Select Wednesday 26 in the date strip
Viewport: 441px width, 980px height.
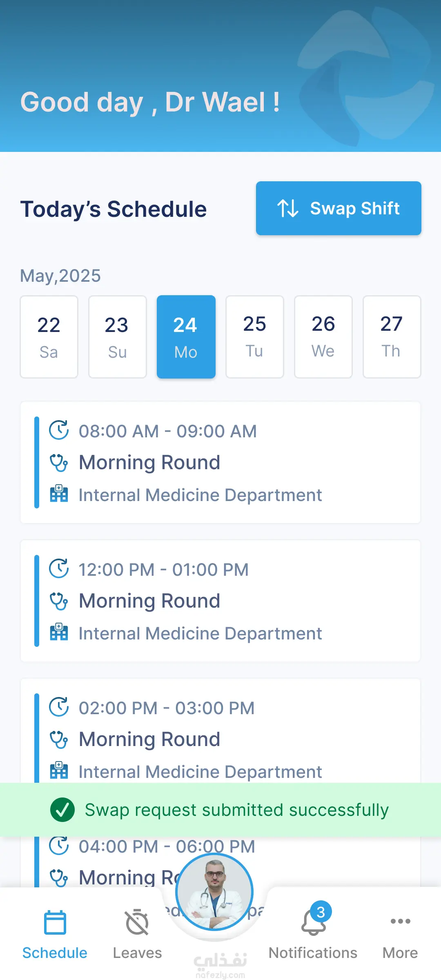pyautogui.click(x=323, y=337)
